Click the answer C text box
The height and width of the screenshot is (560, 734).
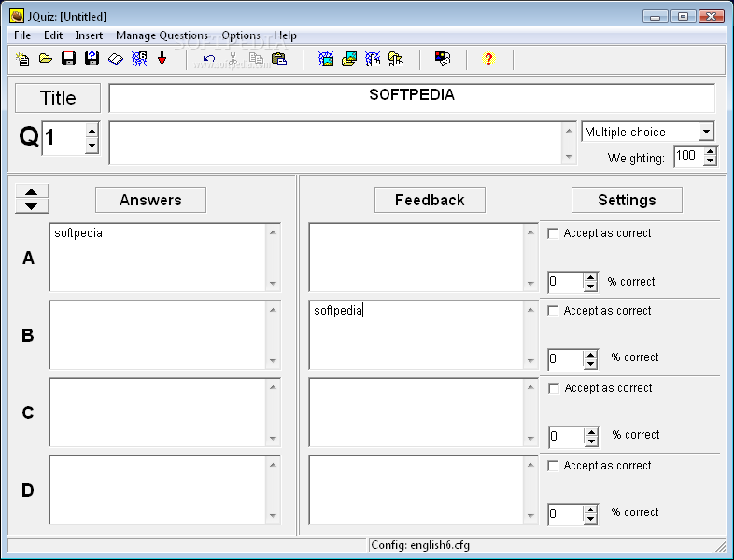[158, 413]
